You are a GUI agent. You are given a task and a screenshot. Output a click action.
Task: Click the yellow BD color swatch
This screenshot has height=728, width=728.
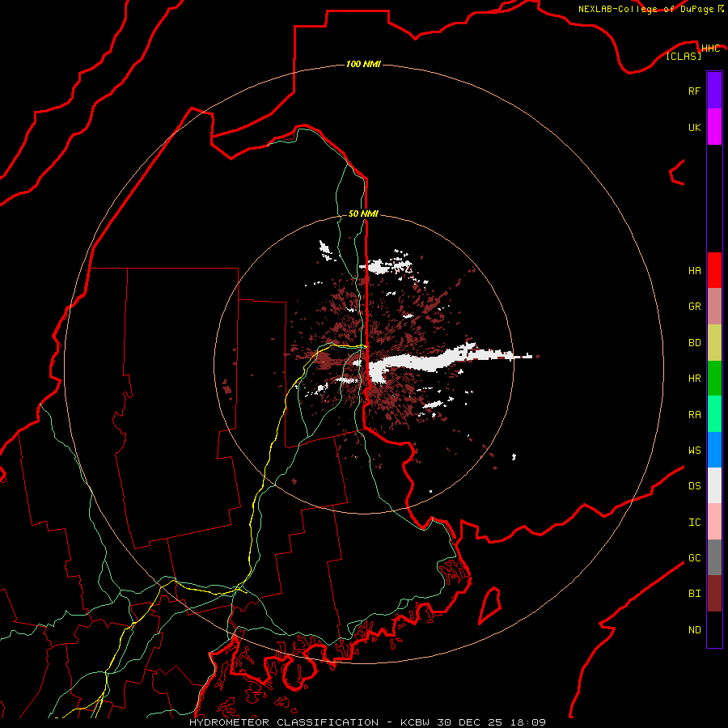pos(714,343)
